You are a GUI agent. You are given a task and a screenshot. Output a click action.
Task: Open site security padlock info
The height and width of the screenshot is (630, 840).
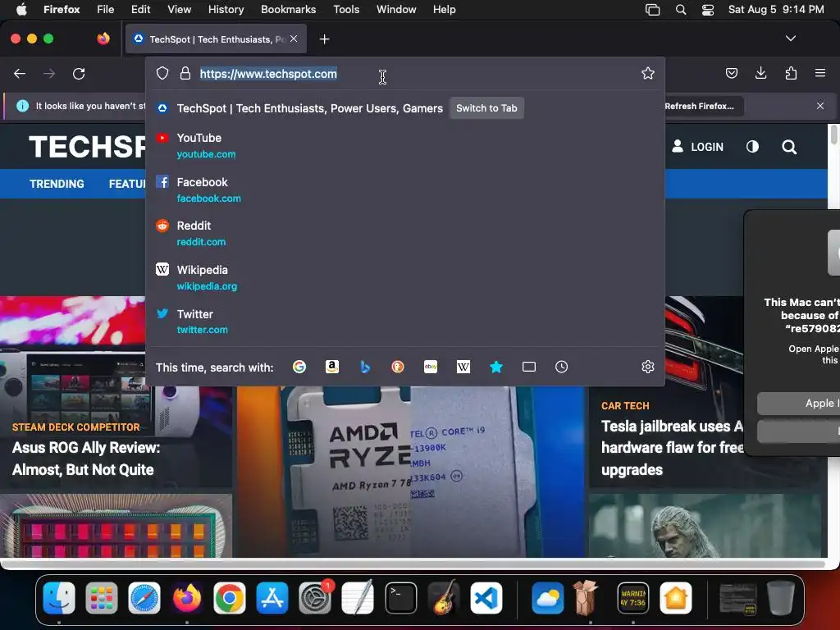(x=185, y=73)
